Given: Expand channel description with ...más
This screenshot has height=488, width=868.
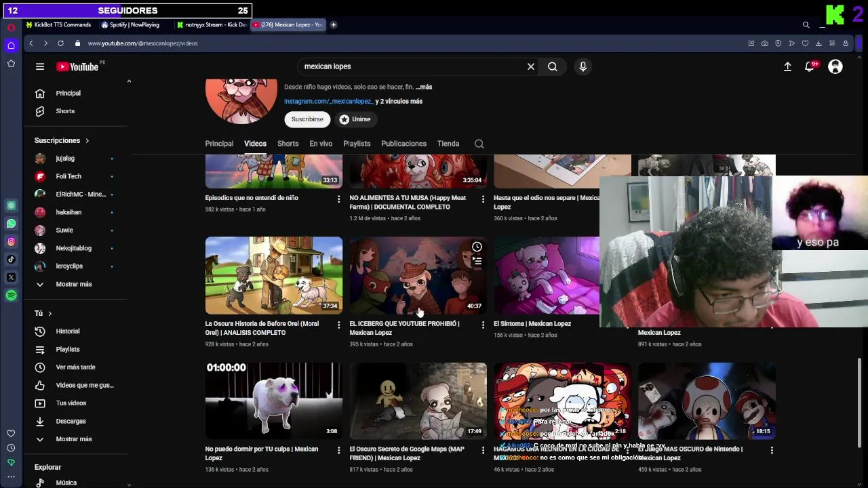Looking at the screenshot, I should 424,87.
